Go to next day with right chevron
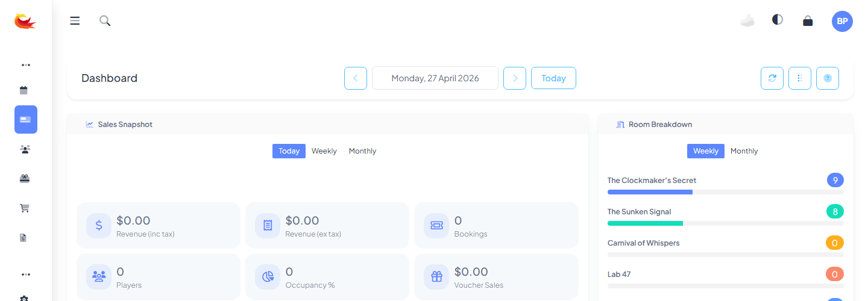The image size is (868, 301). click(x=515, y=78)
